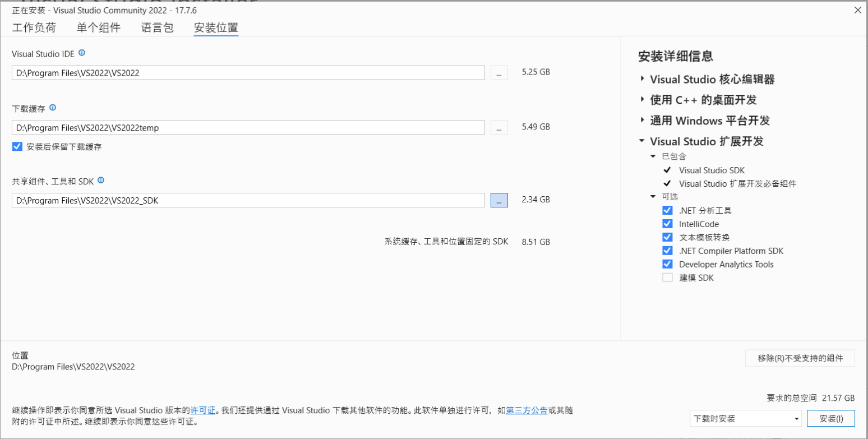Image resolution: width=868 pixels, height=439 pixels.
Task: Switch to 工作负荷 tab
Action: [34, 28]
